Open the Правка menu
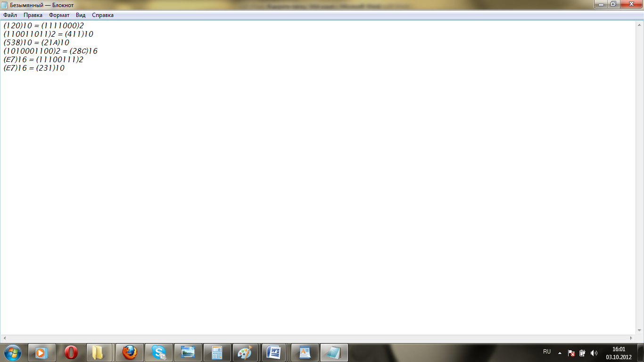 pyautogui.click(x=33, y=15)
